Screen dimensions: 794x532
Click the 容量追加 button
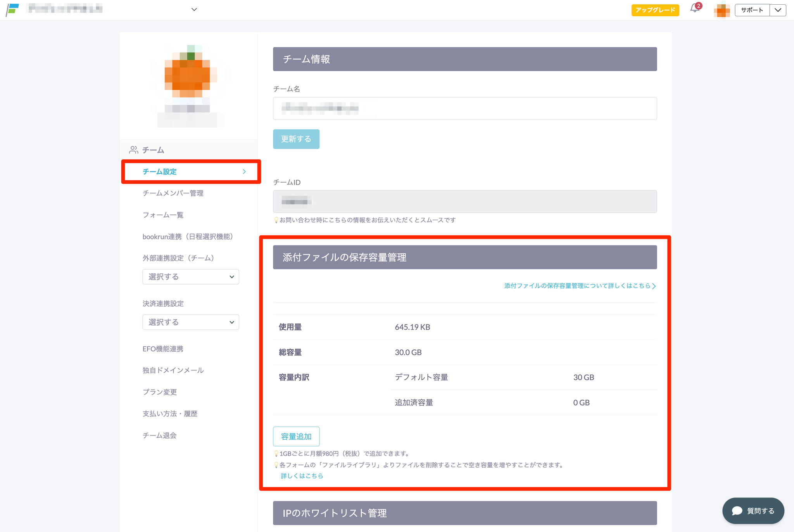296,437
